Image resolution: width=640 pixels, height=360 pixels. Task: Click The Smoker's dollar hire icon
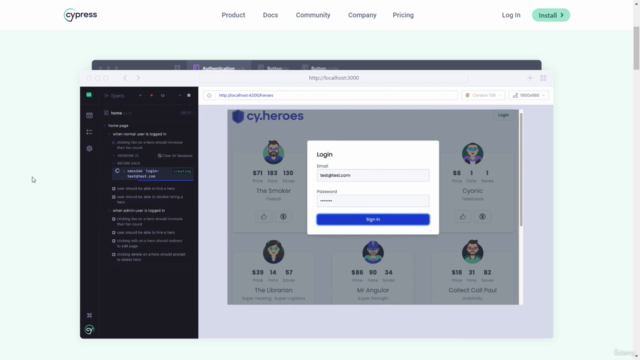tap(283, 217)
